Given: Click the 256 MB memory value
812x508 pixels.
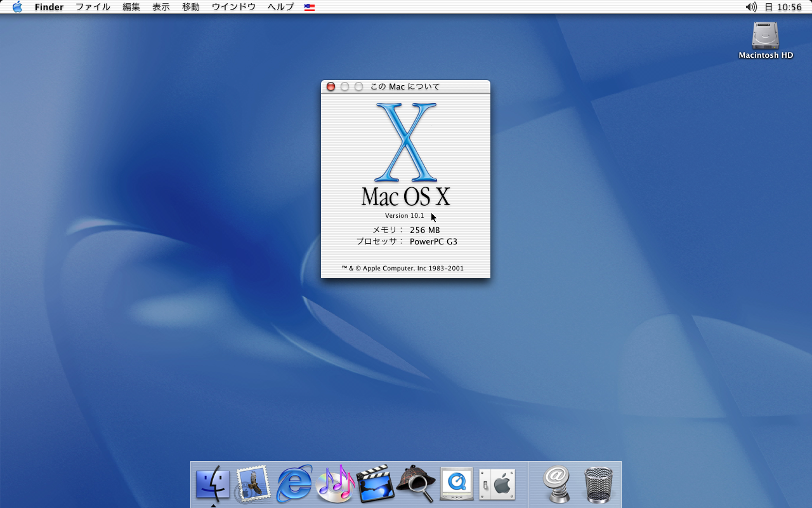Looking at the screenshot, I should [424, 230].
